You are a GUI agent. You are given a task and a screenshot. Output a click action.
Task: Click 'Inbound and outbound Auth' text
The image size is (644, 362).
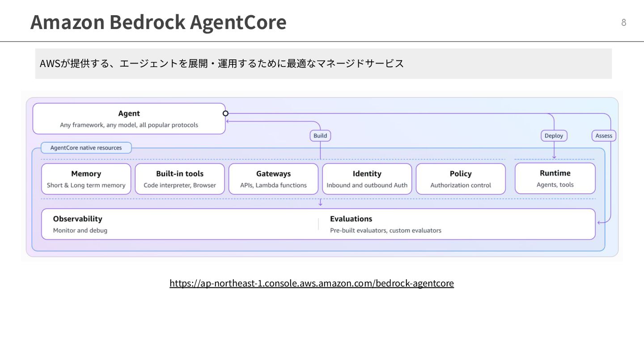pos(367,185)
